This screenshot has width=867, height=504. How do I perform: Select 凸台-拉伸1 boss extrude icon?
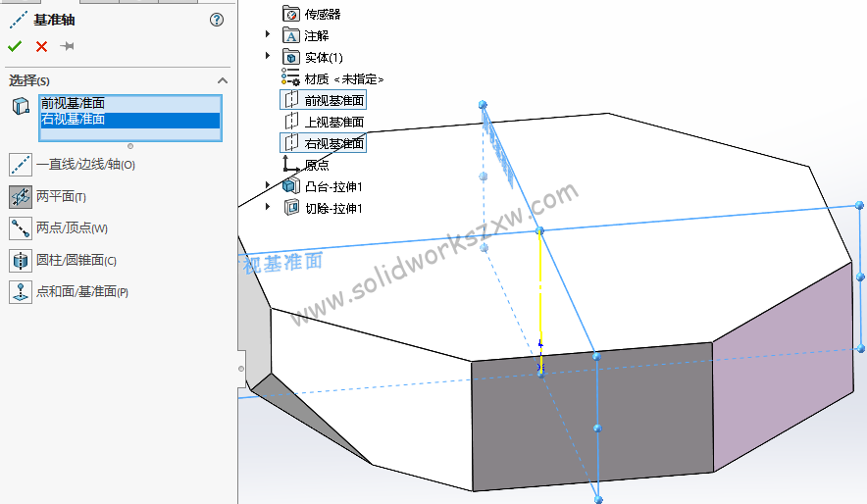291,185
